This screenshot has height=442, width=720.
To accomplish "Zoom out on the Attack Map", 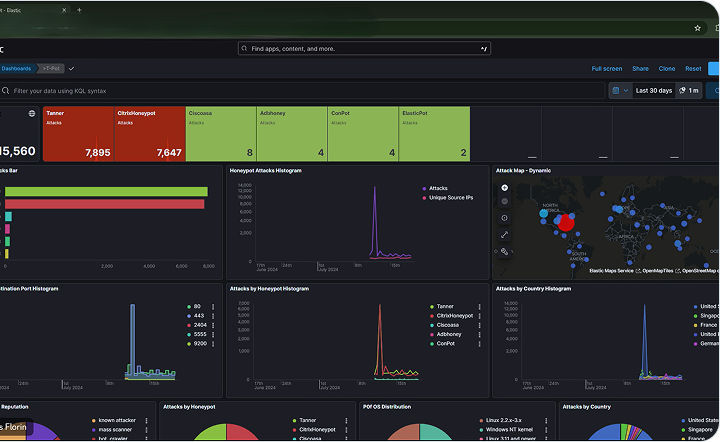I will click(504, 201).
